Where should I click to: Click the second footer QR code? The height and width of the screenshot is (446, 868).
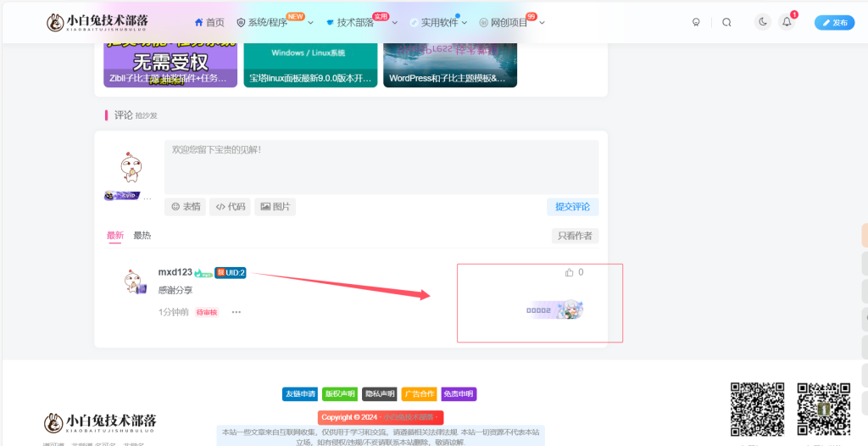(x=824, y=409)
